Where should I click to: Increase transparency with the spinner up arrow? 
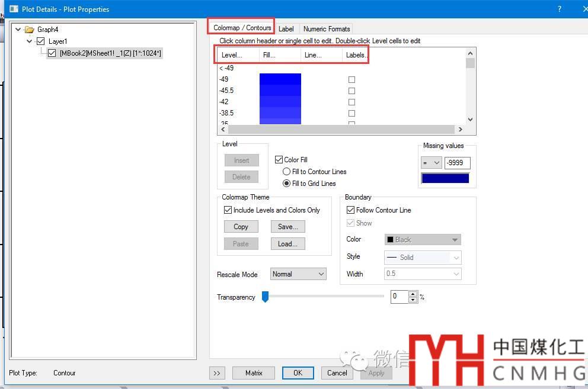413,294
